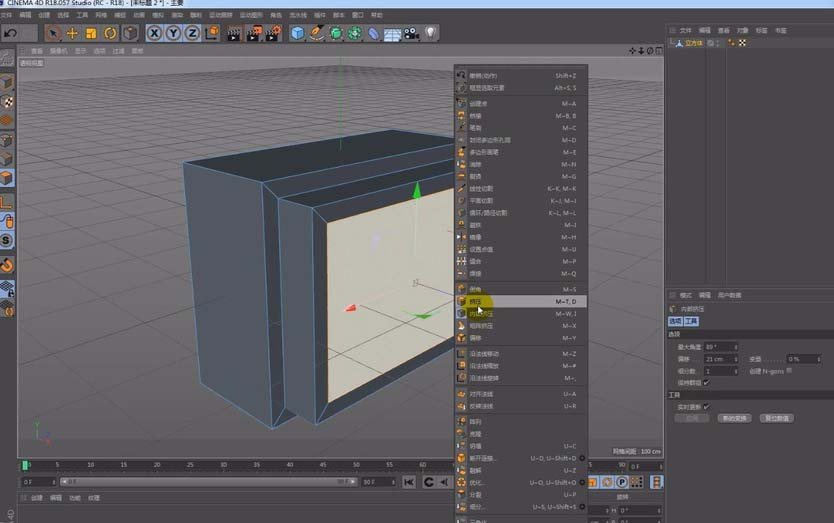Open options gear for 优化 menu entry
The width and height of the screenshot is (834, 523).
(x=580, y=482)
